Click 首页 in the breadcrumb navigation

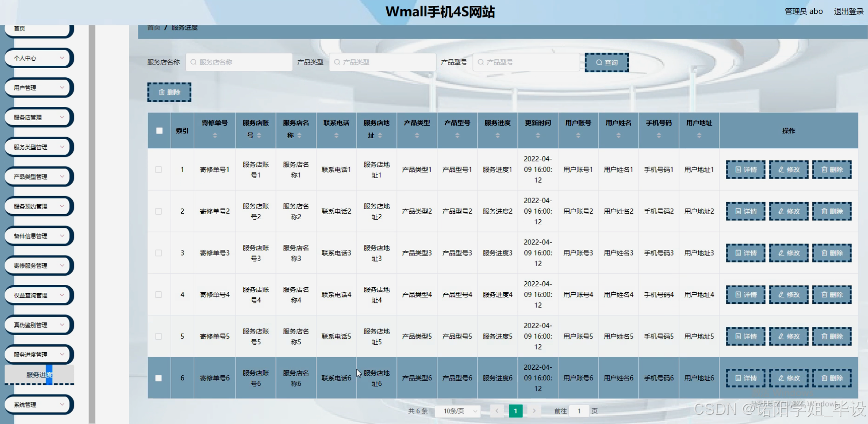[x=153, y=28]
